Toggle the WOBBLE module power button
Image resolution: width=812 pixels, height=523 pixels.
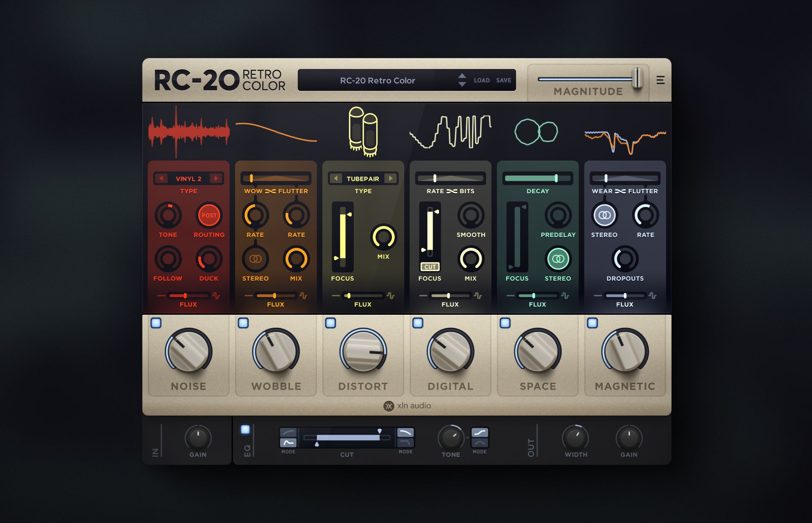click(243, 323)
